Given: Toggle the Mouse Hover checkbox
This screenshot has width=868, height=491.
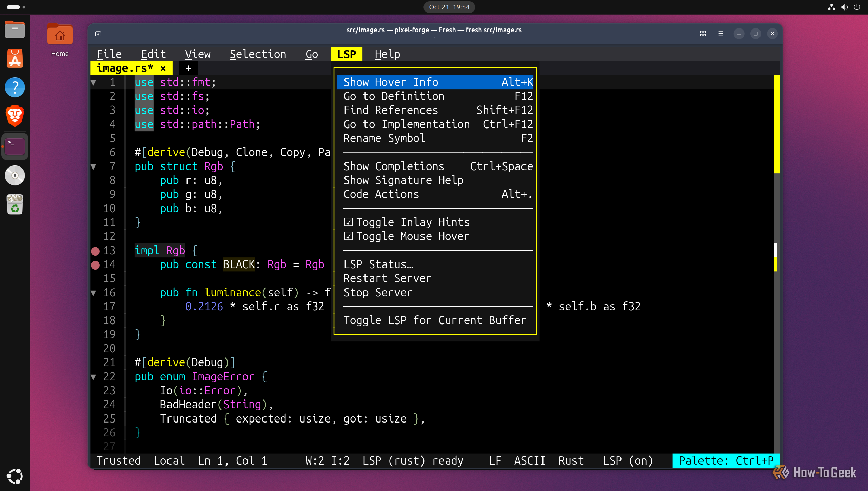Looking at the screenshot, I should [349, 236].
